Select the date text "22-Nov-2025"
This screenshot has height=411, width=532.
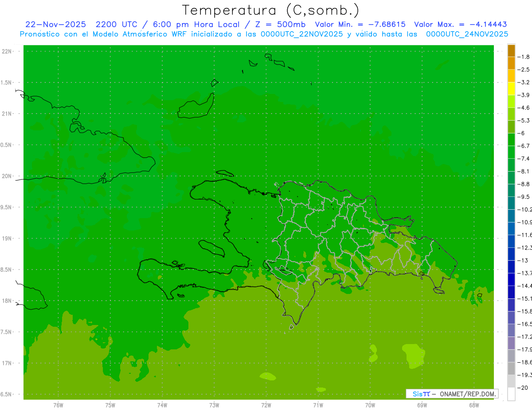coord(56,25)
